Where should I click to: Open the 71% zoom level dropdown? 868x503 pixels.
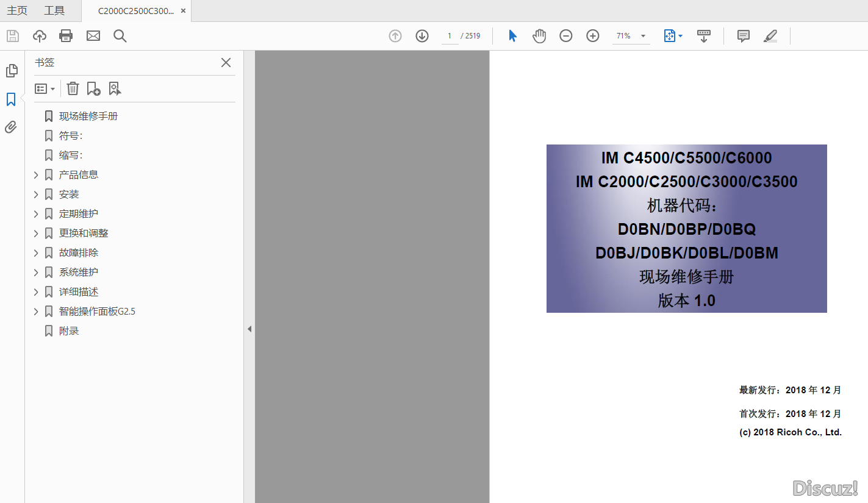pos(643,36)
